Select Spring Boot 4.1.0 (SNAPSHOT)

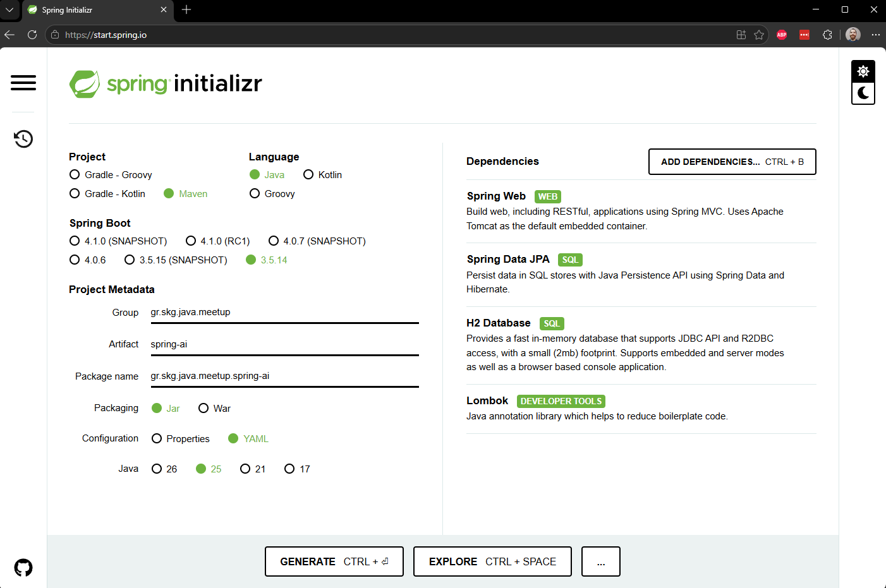118,241
